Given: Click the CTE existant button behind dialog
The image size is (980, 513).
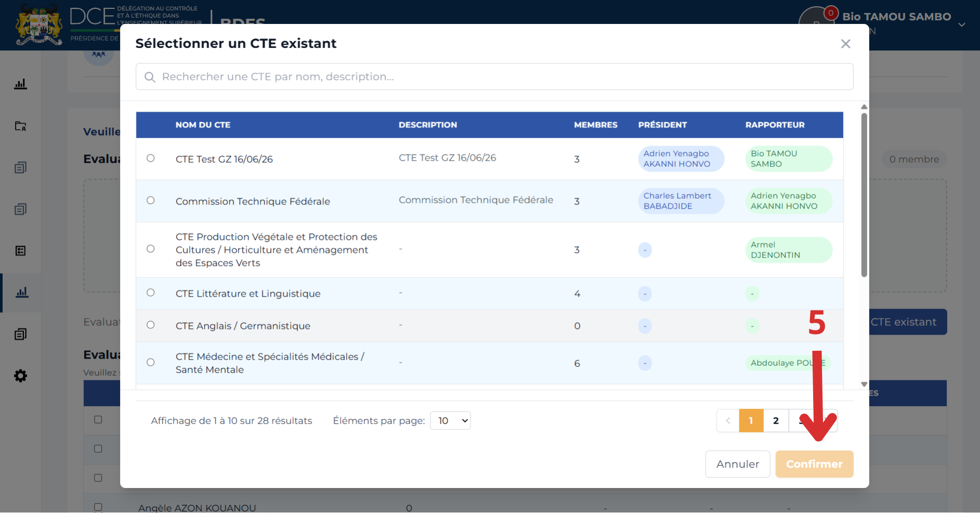Looking at the screenshot, I should click(x=908, y=322).
